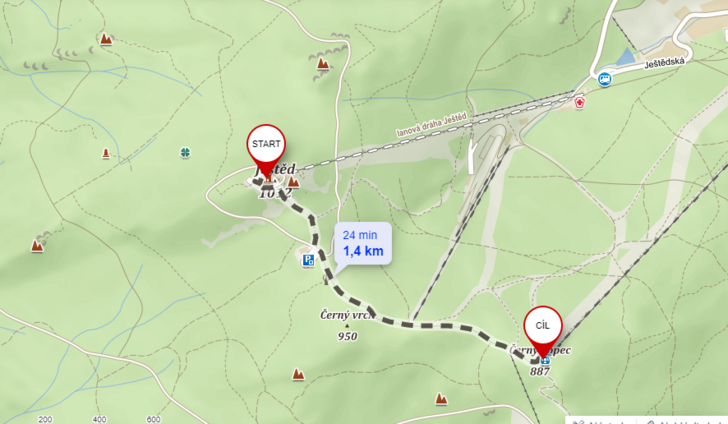Click the blue parking icon

(308, 260)
